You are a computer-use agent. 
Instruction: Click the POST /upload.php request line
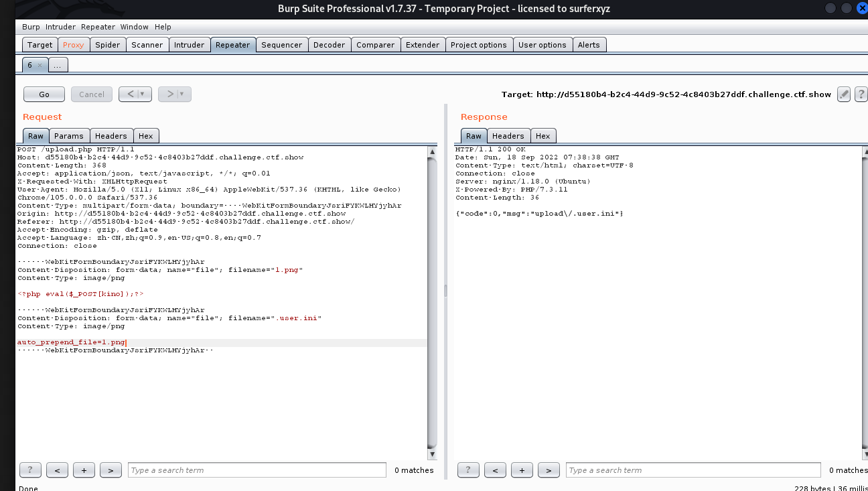(76, 149)
